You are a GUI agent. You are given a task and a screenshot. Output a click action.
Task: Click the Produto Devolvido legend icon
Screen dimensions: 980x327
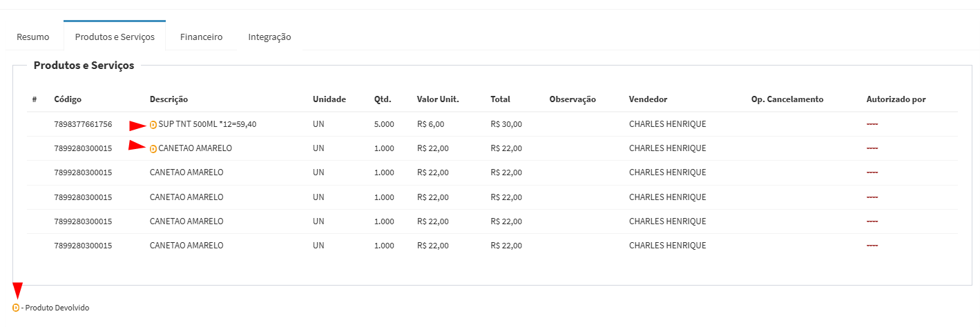[x=16, y=308]
